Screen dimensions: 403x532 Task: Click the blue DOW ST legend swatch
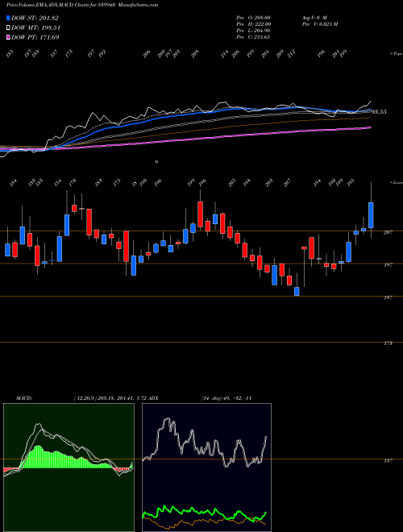[8, 18]
